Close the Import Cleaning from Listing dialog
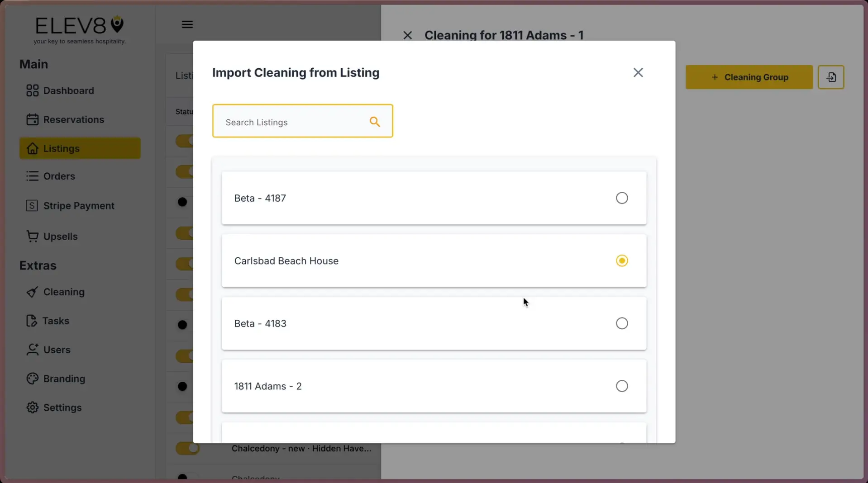This screenshot has width=868, height=483. point(638,72)
